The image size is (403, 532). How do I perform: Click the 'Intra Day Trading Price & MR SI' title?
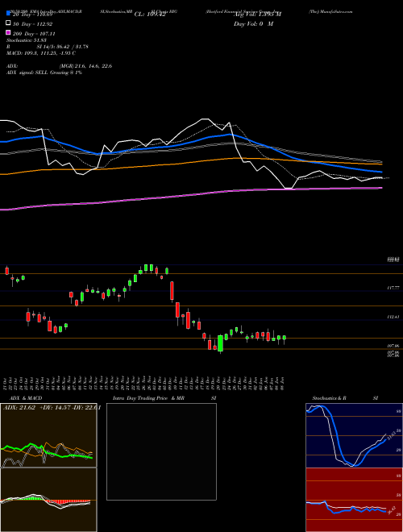tap(164, 398)
